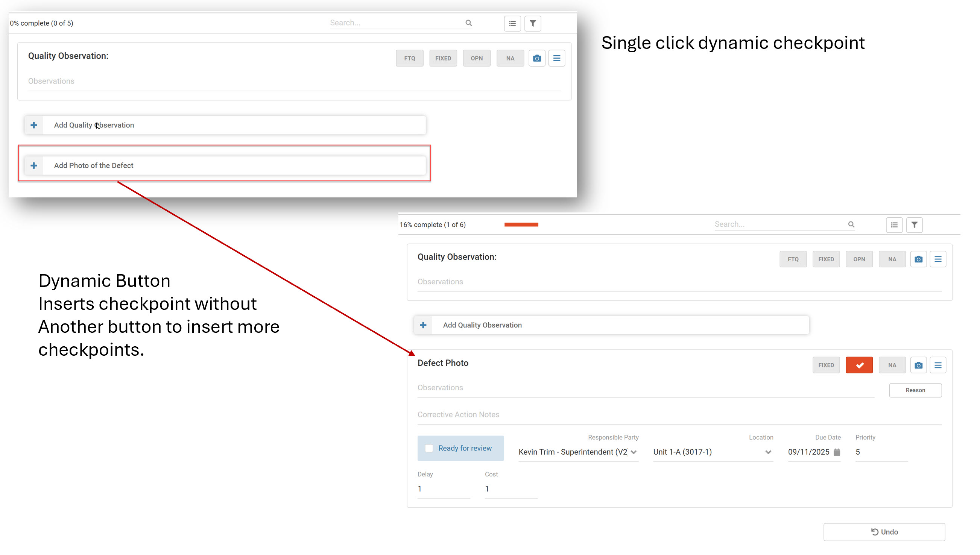
Task: Click Cost field showing 1
Action: pyautogui.click(x=511, y=489)
